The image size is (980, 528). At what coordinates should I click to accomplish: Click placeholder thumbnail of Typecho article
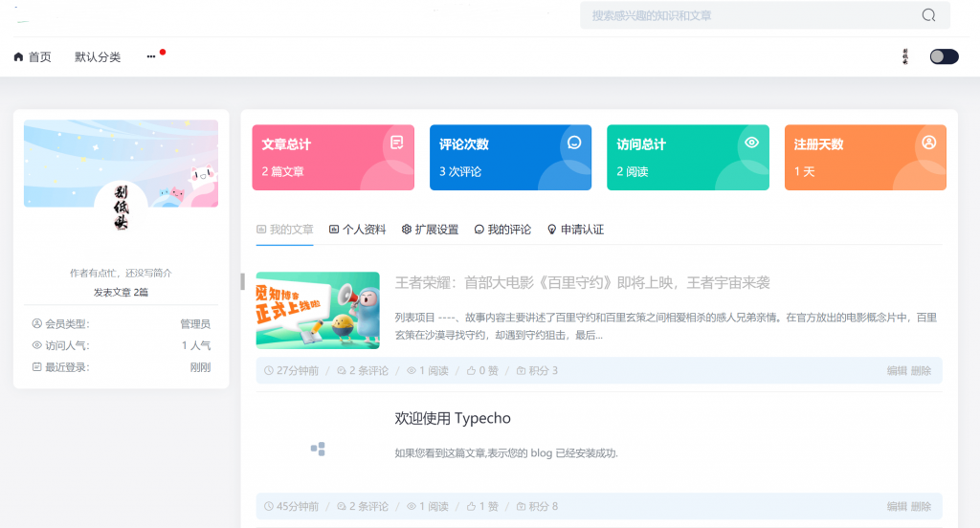click(318, 449)
